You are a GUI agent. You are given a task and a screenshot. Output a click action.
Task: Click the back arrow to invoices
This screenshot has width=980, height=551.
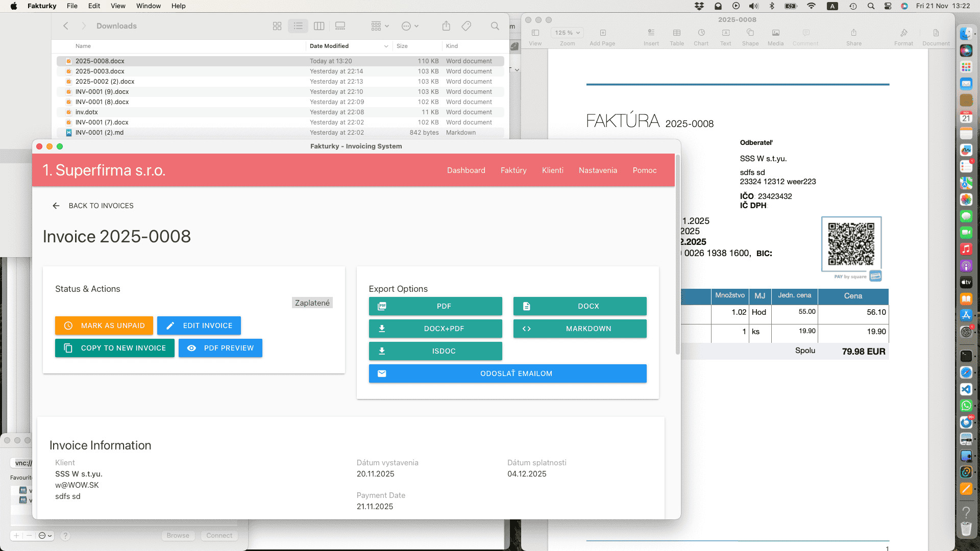[56, 206]
